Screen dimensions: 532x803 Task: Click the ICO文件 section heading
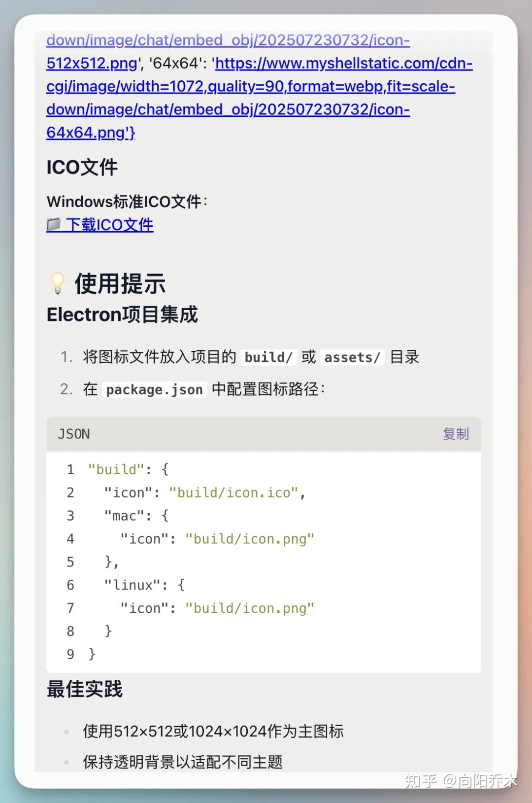tap(82, 167)
